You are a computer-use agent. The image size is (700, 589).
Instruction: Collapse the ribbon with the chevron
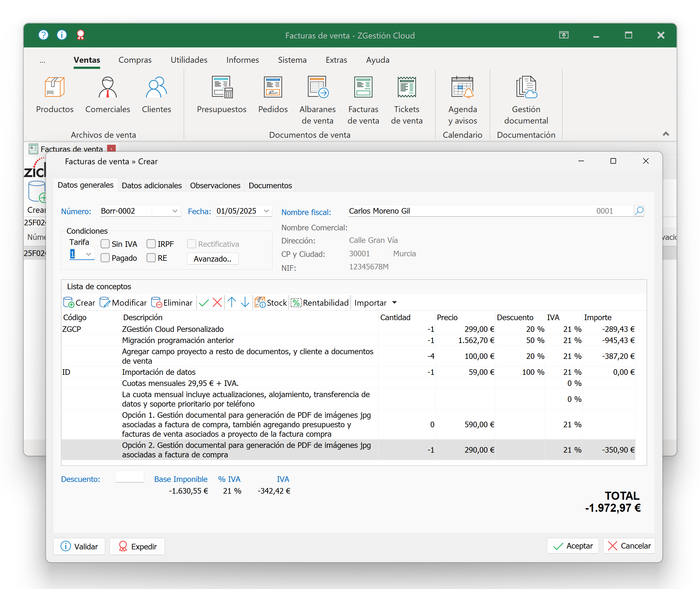[666, 134]
